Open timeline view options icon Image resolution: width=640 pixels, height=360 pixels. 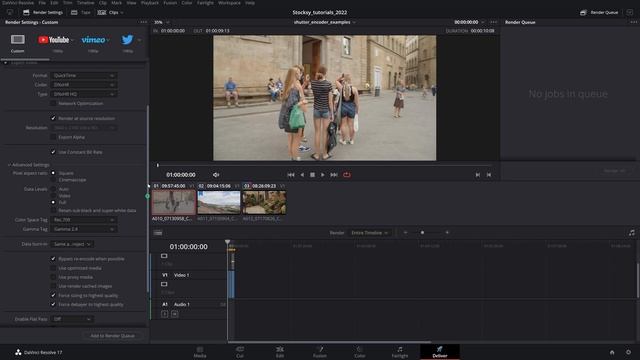pyautogui.click(x=158, y=233)
